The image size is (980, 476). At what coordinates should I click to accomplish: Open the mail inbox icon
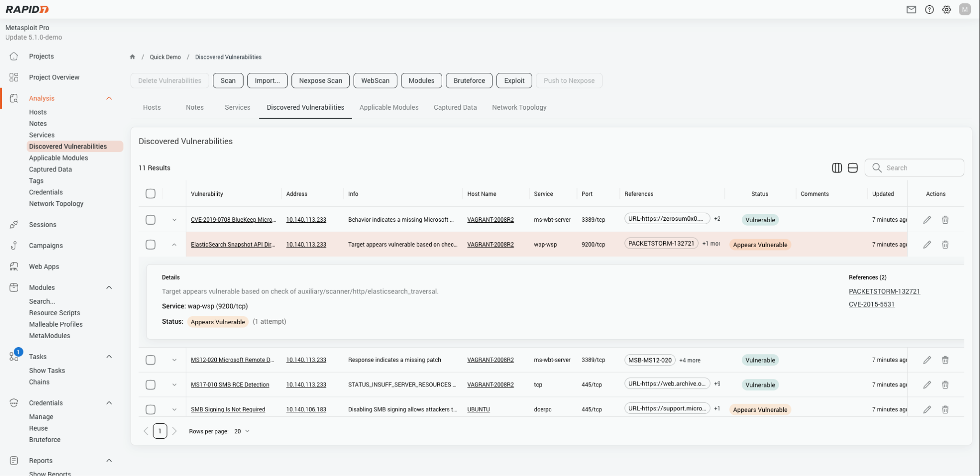click(x=911, y=10)
